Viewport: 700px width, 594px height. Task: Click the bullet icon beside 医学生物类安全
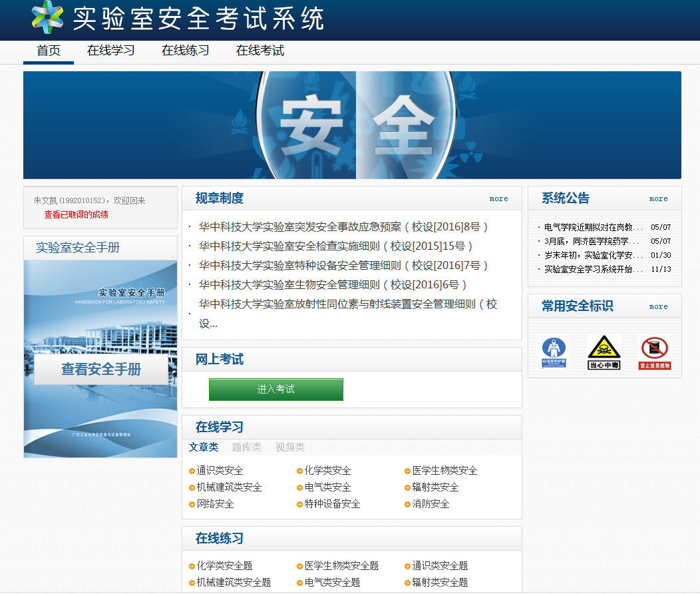tap(407, 471)
